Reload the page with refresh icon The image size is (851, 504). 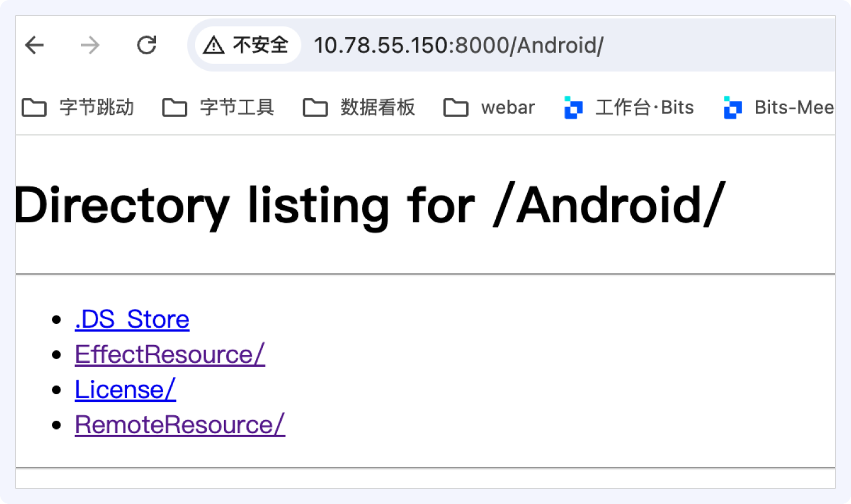pos(147,45)
